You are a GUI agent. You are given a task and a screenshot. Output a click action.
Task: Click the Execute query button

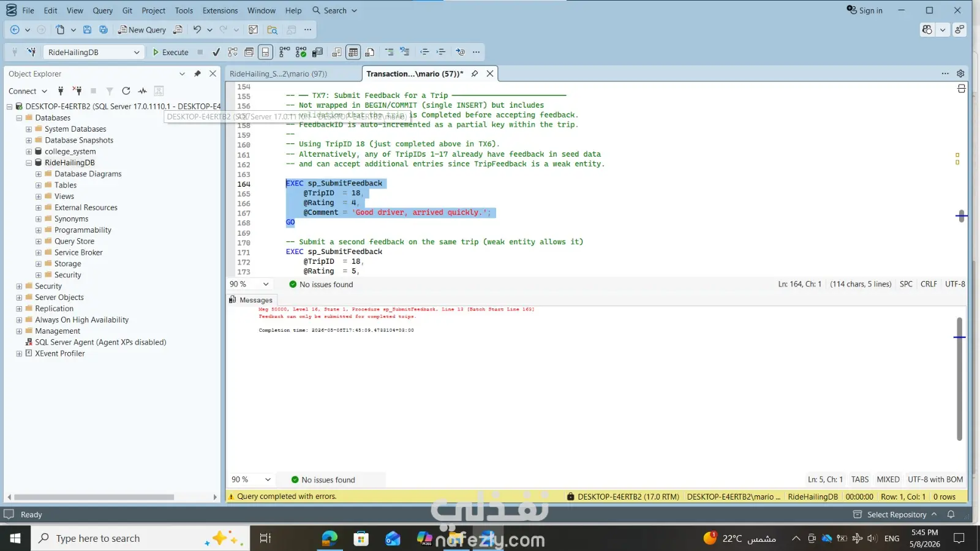coord(170,52)
